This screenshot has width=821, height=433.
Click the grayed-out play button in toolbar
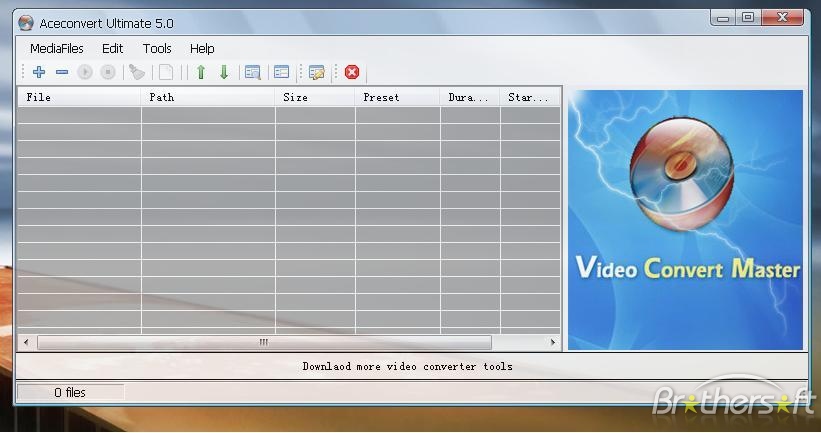tap(85, 72)
